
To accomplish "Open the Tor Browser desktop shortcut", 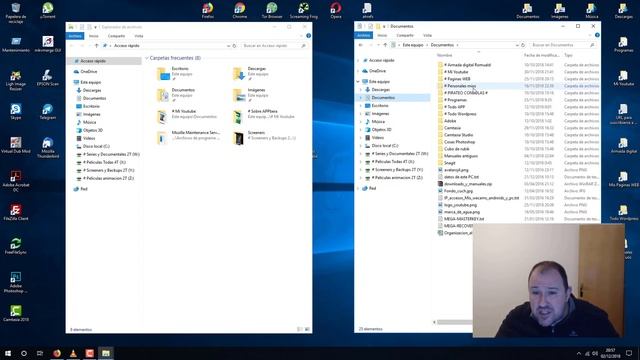I will 271,11.
